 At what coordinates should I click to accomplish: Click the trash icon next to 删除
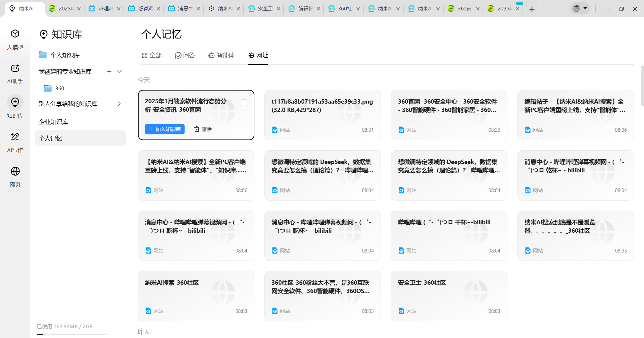pos(197,129)
